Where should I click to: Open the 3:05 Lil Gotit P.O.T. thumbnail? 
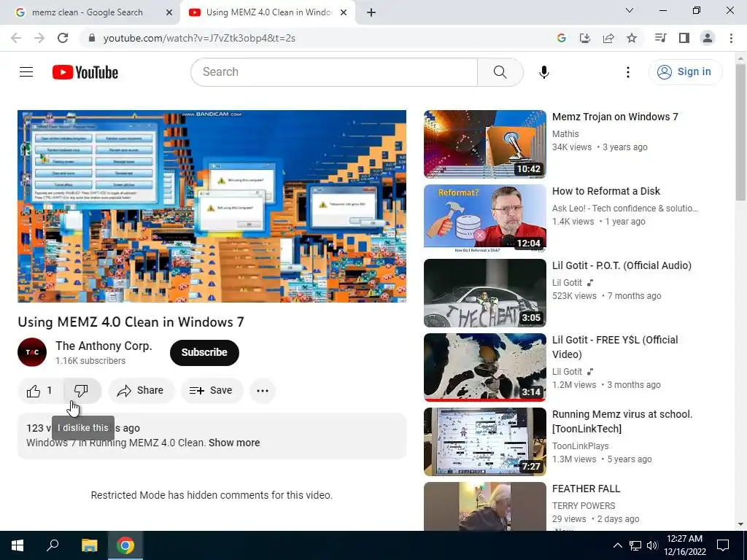pyautogui.click(x=485, y=293)
